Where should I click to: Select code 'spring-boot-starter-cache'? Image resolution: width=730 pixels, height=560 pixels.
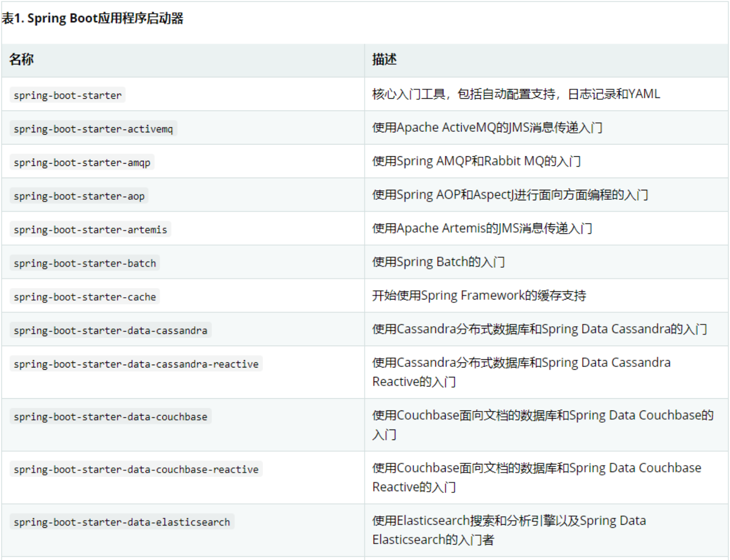tap(85, 296)
